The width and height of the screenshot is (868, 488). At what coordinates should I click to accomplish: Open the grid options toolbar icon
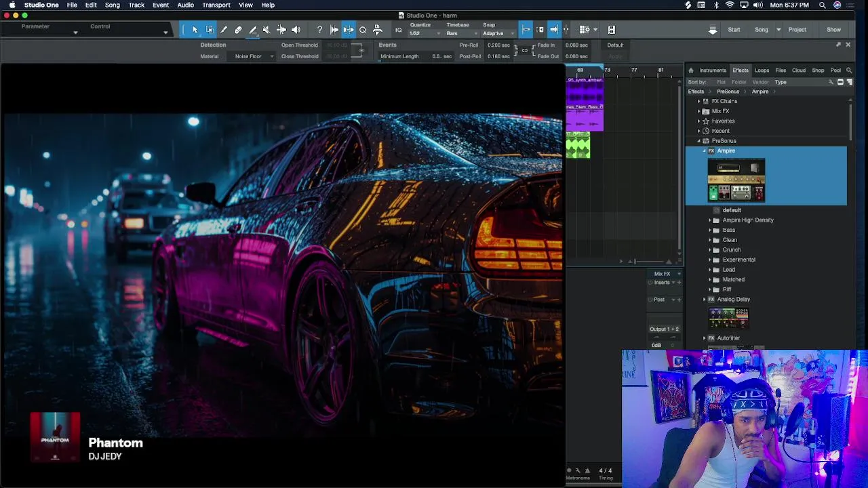coord(584,30)
